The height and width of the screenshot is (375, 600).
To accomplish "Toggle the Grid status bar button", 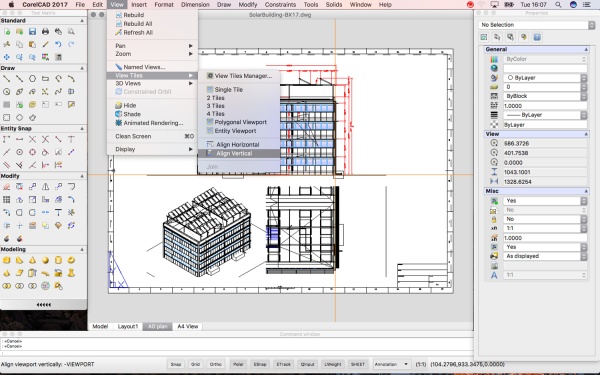I will pos(196,364).
